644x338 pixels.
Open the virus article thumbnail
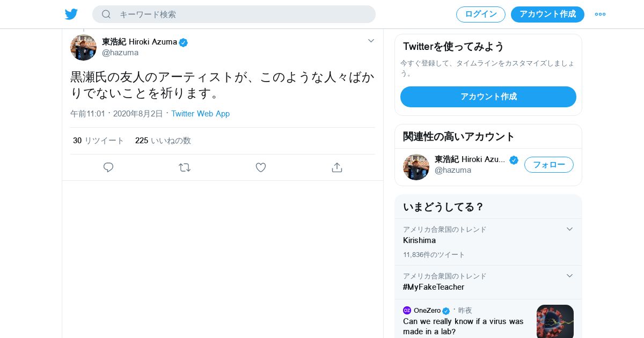point(555,321)
